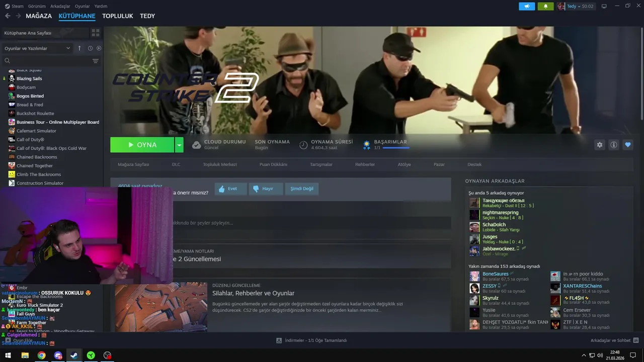Select Call of Duty®: Black Ops Cold War

(x=51, y=148)
